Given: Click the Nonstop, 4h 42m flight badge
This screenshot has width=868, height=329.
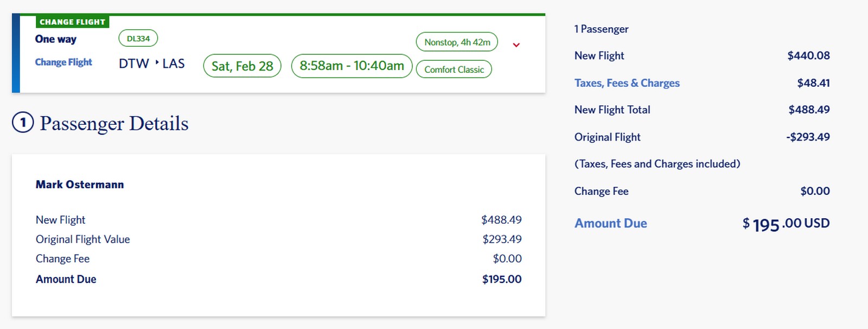Looking at the screenshot, I should point(456,42).
